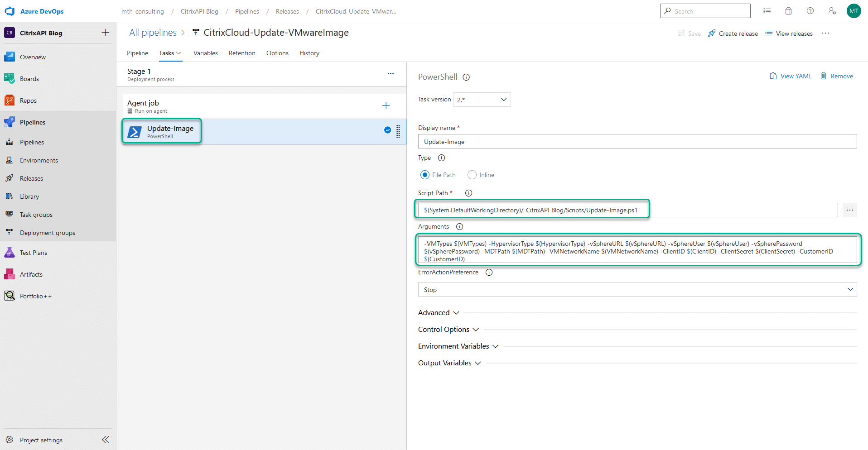Screen dimensions: 868x450
Task: Open the ErrorActionPreference Stop dropdown
Action: (x=637, y=289)
